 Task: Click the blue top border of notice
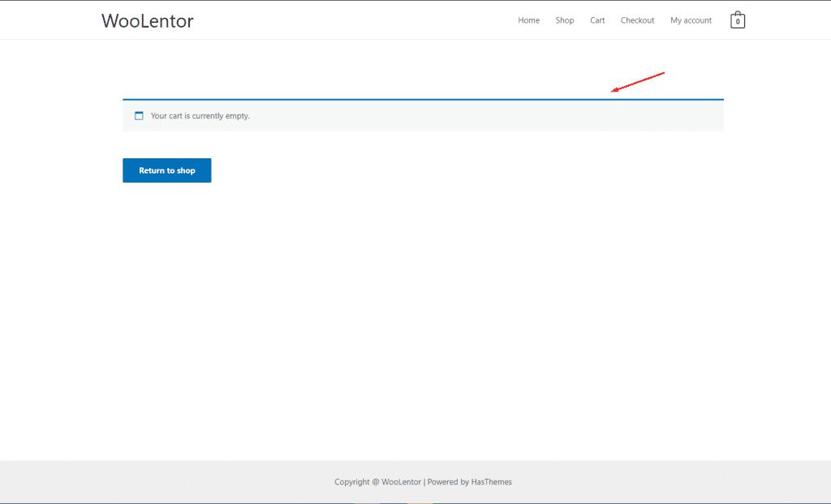422,100
